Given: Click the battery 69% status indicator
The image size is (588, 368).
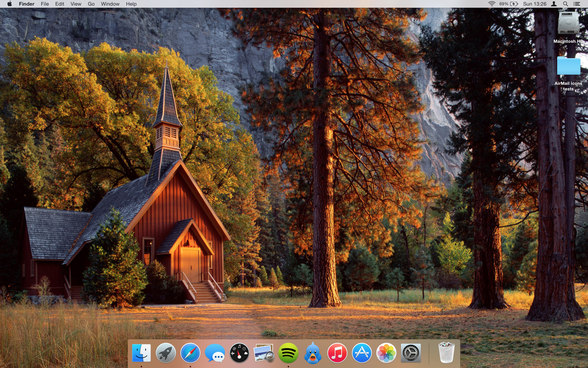Looking at the screenshot, I should tap(509, 4).
